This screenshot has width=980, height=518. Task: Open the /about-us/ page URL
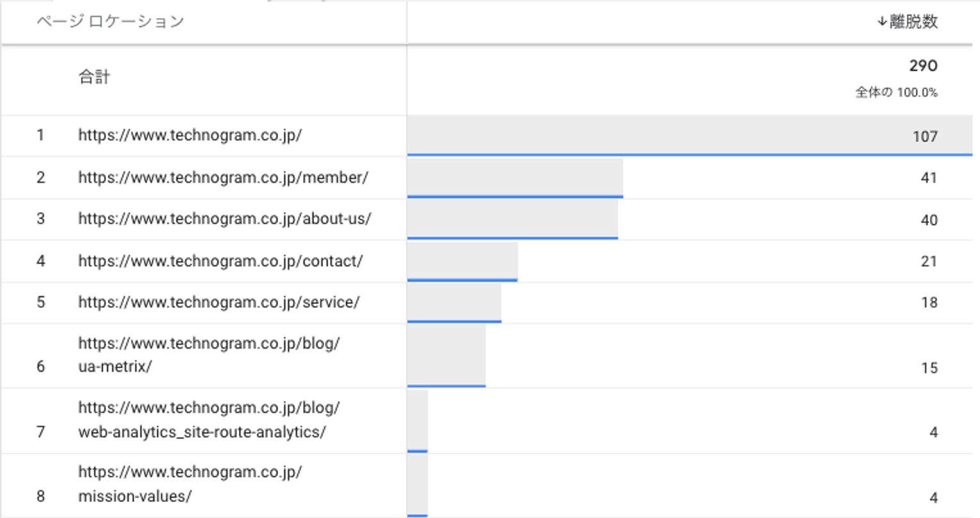[225, 219]
